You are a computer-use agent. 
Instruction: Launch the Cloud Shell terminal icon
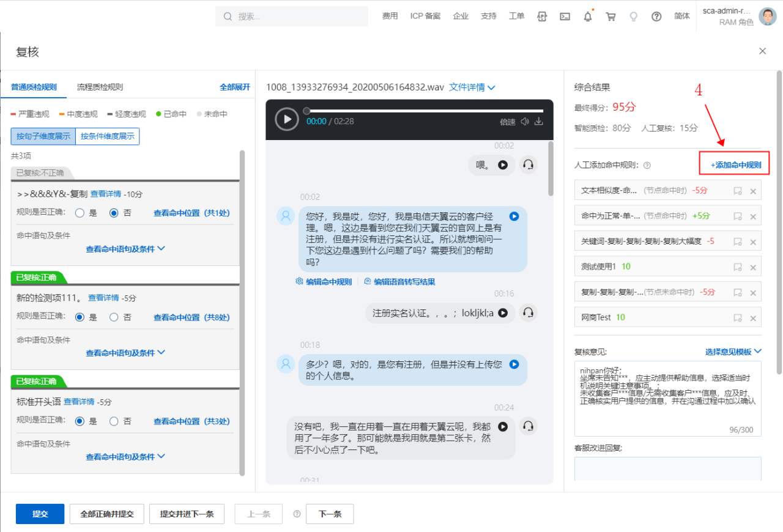[565, 17]
